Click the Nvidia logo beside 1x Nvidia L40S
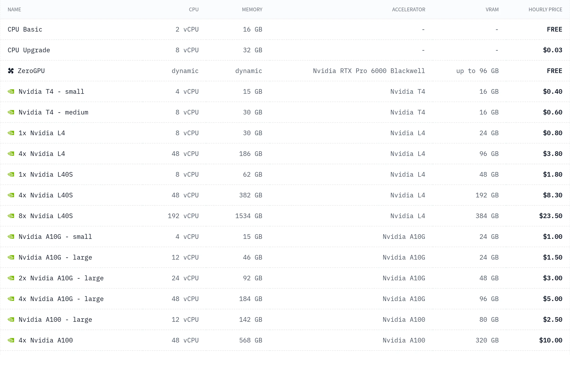This screenshot has width=570, height=392. pos(11,174)
